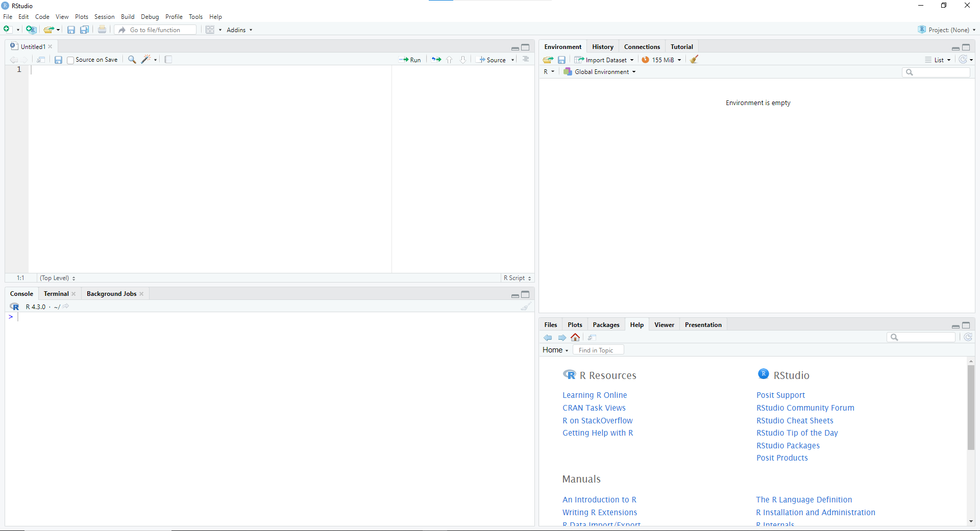Expand the Import Dataset dropdown
Viewport: 980px width, 531px height.
tap(604, 60)
